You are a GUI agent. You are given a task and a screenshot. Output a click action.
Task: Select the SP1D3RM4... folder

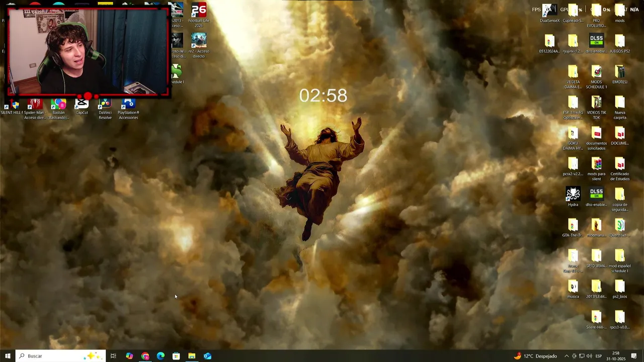coord(596,259)
